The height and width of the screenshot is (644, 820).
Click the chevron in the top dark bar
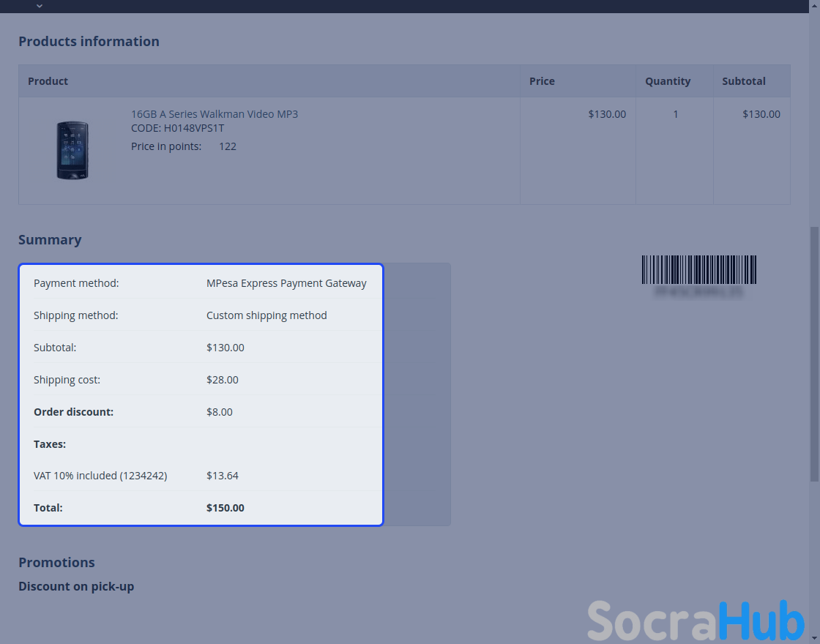[40, 6]
